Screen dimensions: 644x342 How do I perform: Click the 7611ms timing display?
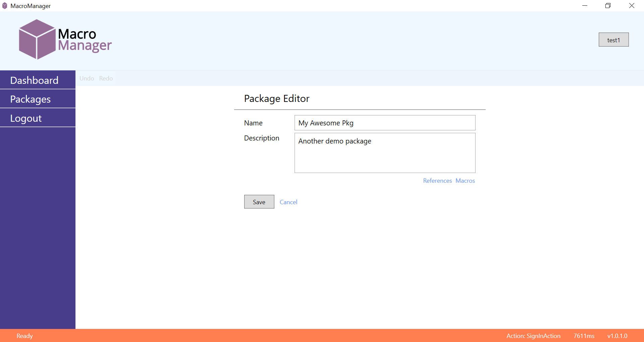[x=584, y=335]
